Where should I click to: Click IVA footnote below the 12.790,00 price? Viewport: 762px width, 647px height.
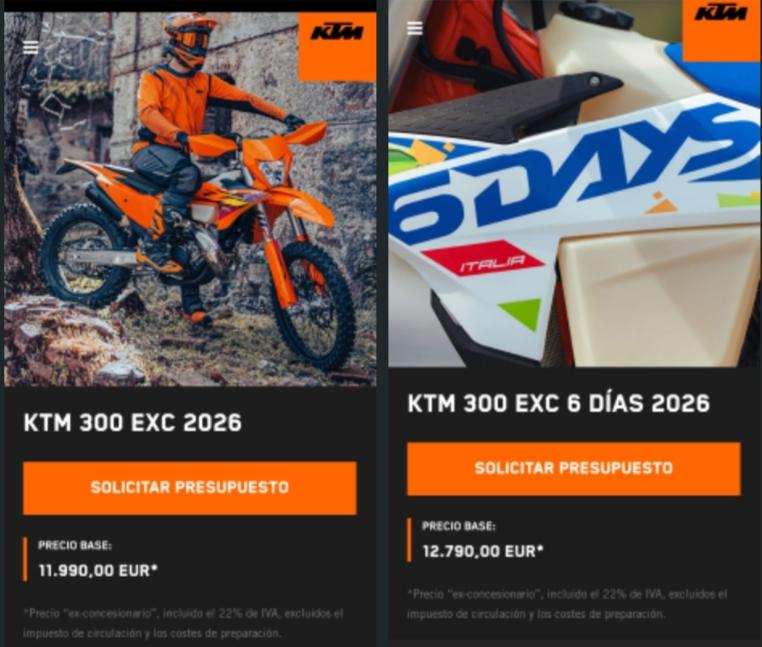(x=567, y=604)
